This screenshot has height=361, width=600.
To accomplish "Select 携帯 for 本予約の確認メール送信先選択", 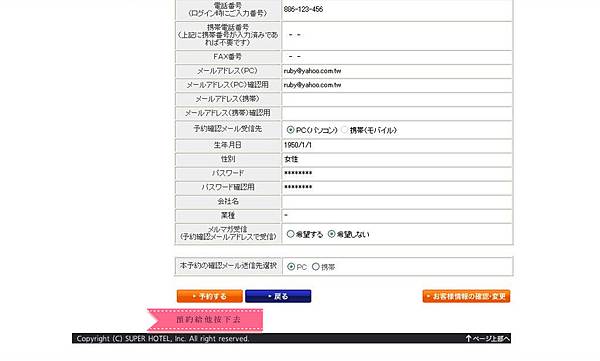I will click(x=316, y=267).
